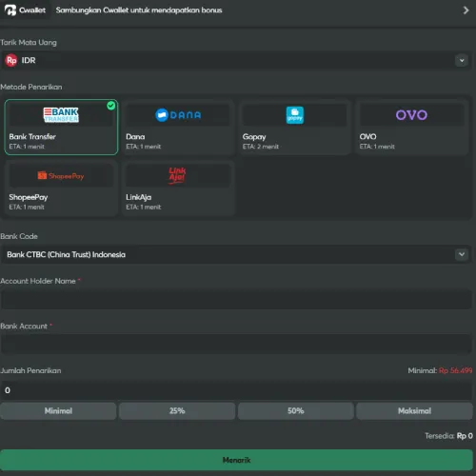Click the purple OVO logo

[411, 115]
